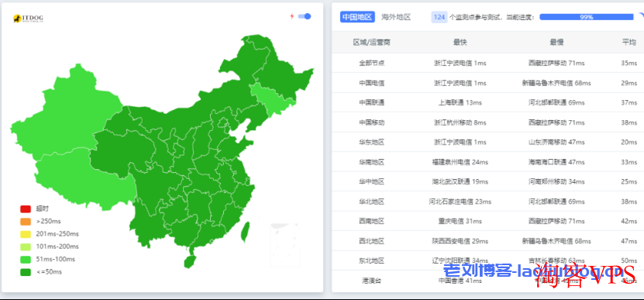Select the 华南地区 row label
644x300 pixels.
tap(372, 162)
